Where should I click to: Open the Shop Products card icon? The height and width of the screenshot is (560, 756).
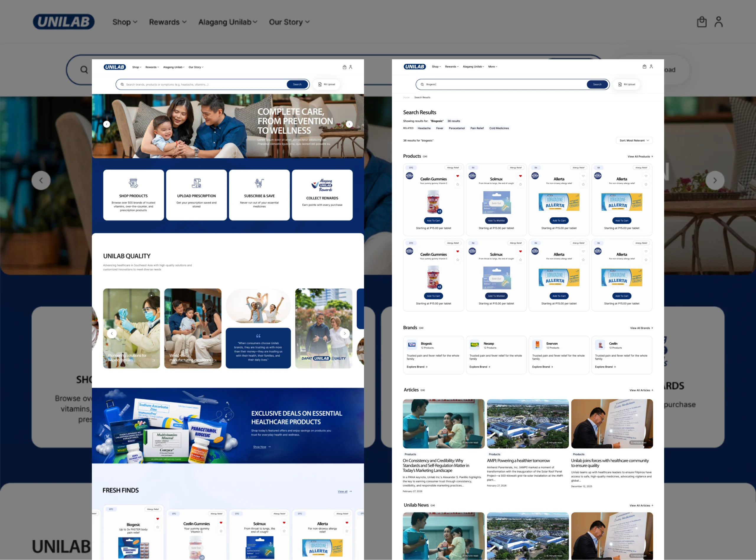coord(133,183)
